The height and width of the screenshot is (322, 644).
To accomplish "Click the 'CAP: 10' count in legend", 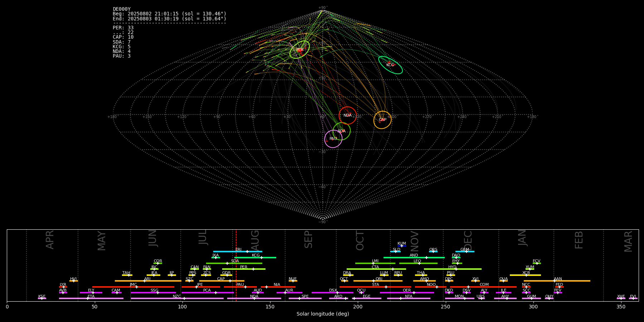I will (123, 37).
